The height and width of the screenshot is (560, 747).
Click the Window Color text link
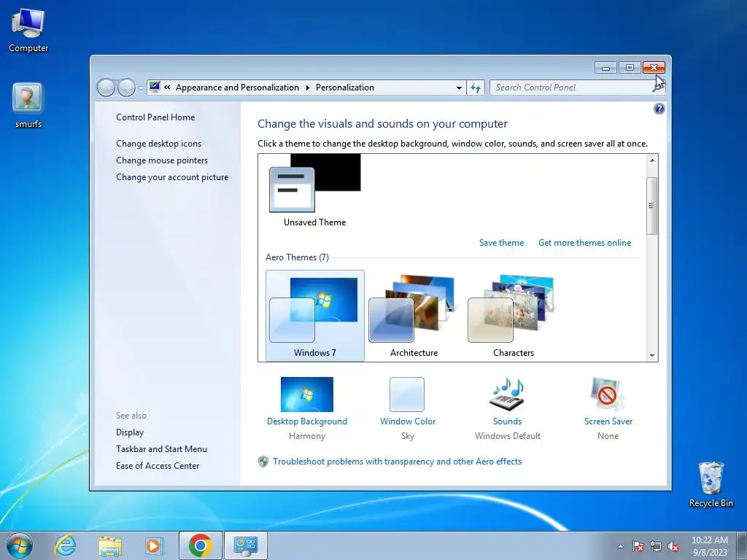coord(407,421)
